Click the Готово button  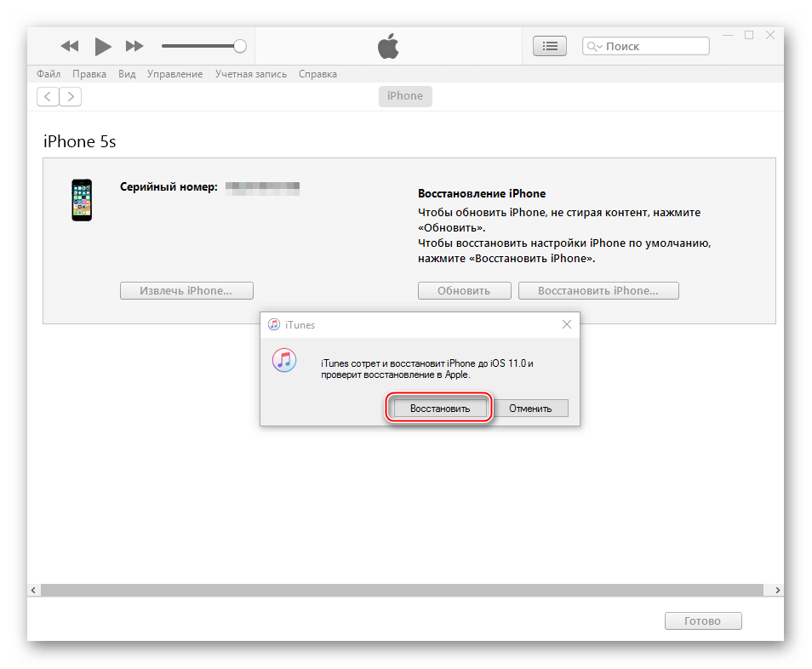pos(702,620)
